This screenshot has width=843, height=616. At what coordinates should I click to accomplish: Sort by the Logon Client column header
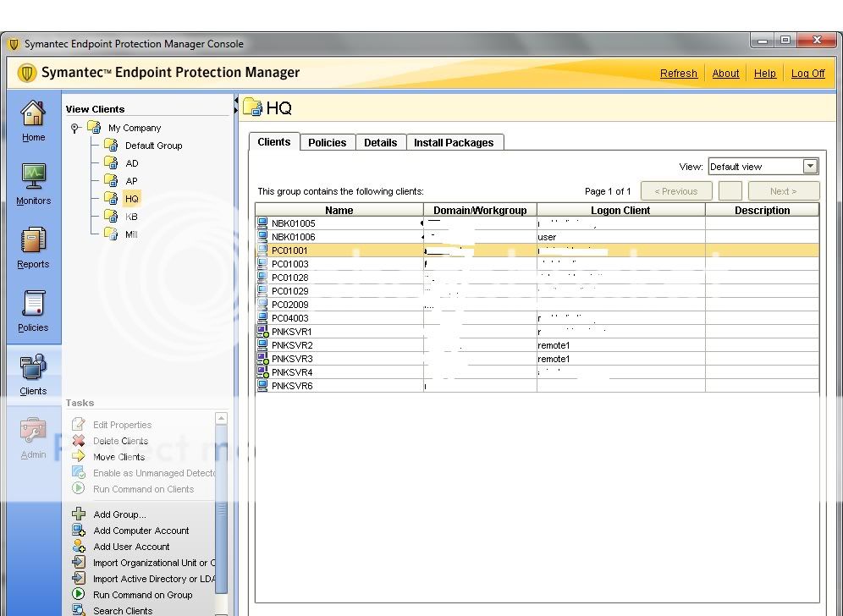[620, 210]
